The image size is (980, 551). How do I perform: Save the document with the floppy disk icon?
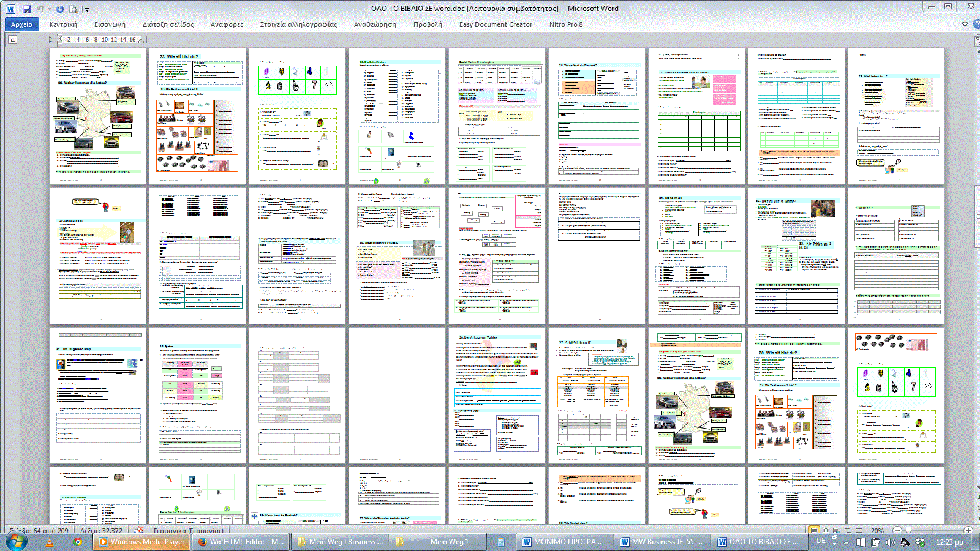click(26, 9)
